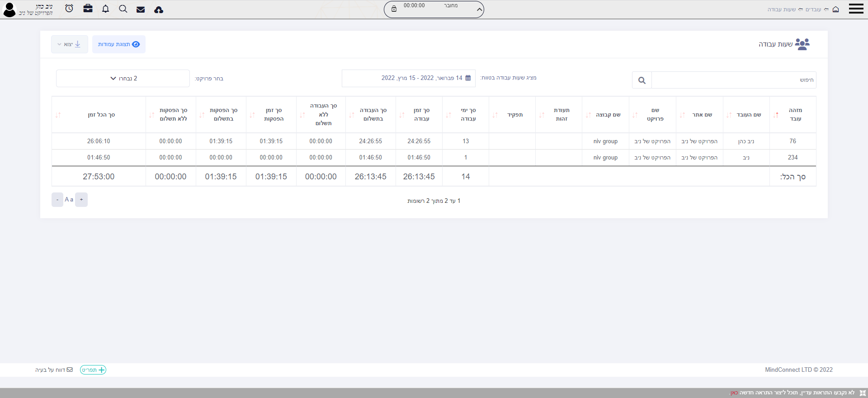868x398 pixels.
Task: Expand the export dropdown button
Action: (69, 44)
